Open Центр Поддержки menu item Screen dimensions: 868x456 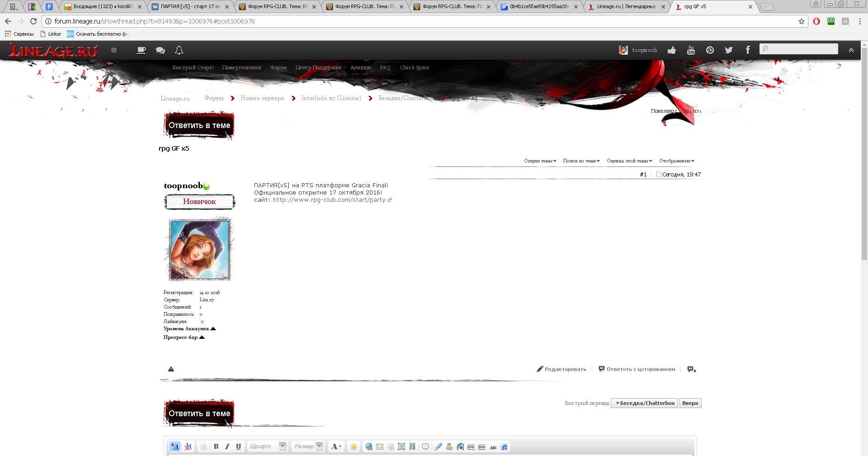[318, 67]
